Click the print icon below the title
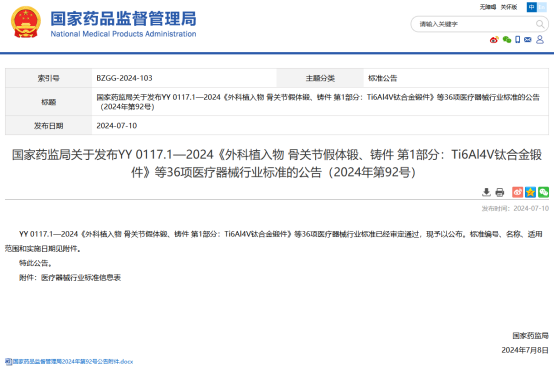554x373 pixels. pyautogui.click(x=500, y=192)
